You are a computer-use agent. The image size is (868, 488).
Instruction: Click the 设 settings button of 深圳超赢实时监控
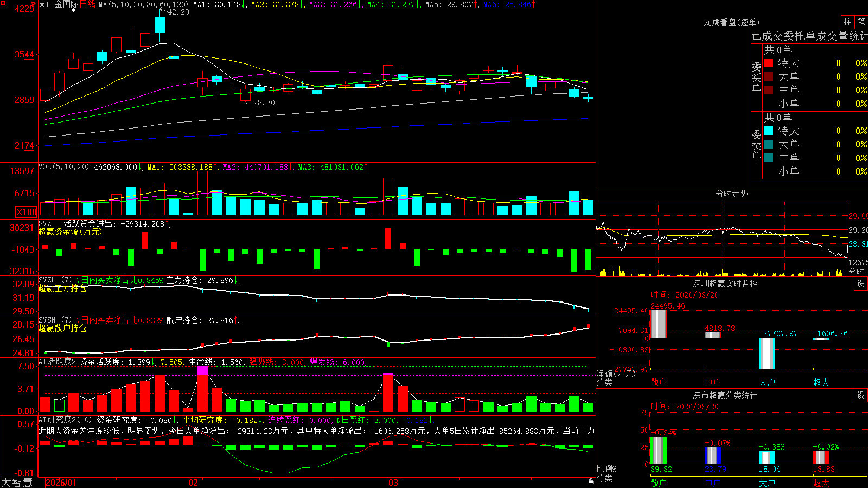[861, 284]
